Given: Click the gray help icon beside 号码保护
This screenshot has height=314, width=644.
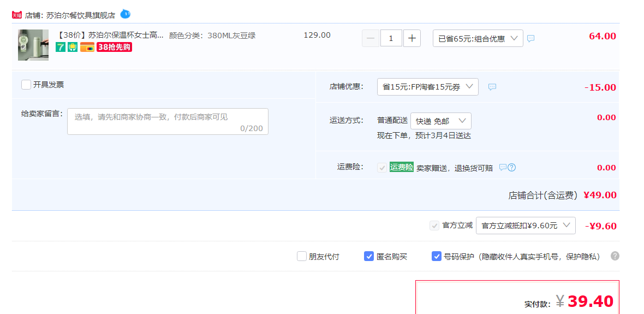Looking at the screenshot, I should 615,256.
